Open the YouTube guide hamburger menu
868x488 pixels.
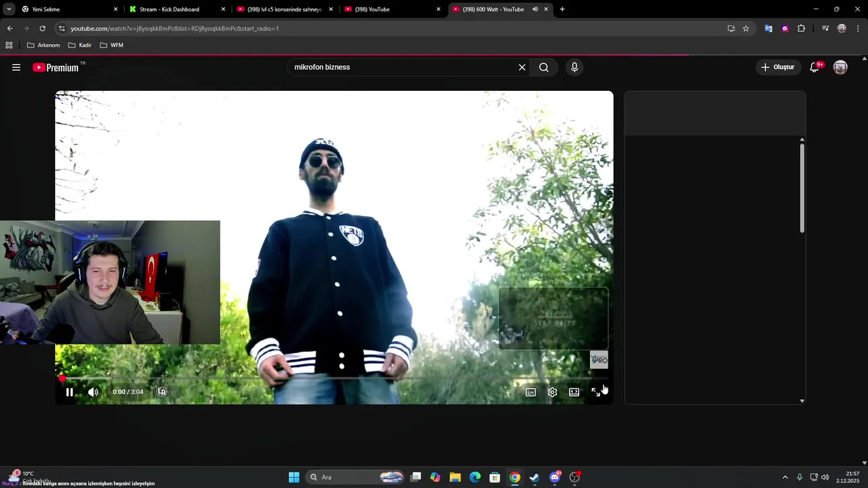pyautogui.click(x=16, y=67)
